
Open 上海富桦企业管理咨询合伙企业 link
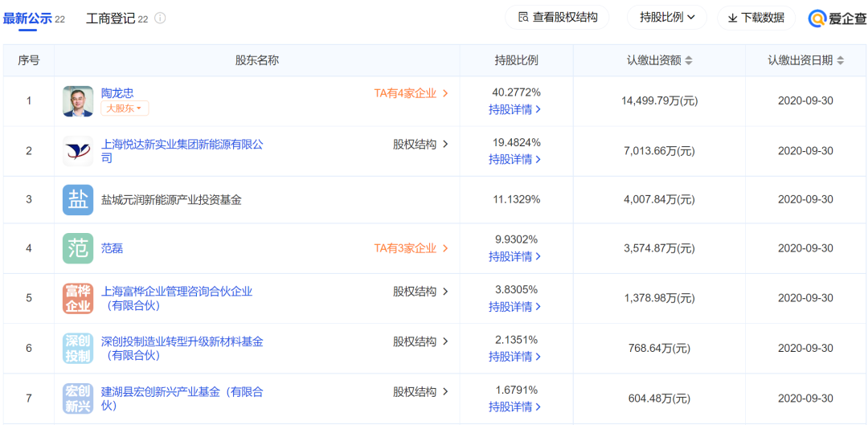(x=177, y=298)
